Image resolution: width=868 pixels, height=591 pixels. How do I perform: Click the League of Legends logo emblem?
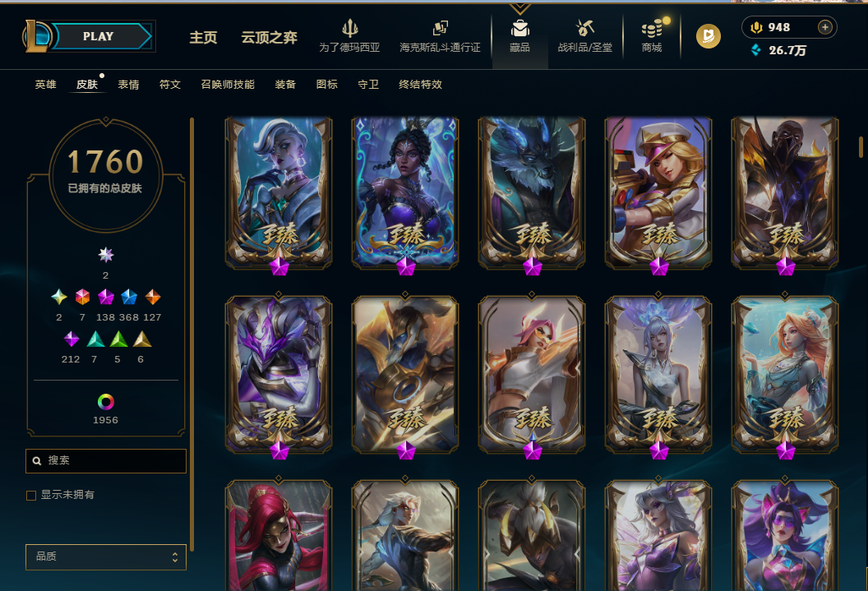pyautogui.click(x=36, y=36)
